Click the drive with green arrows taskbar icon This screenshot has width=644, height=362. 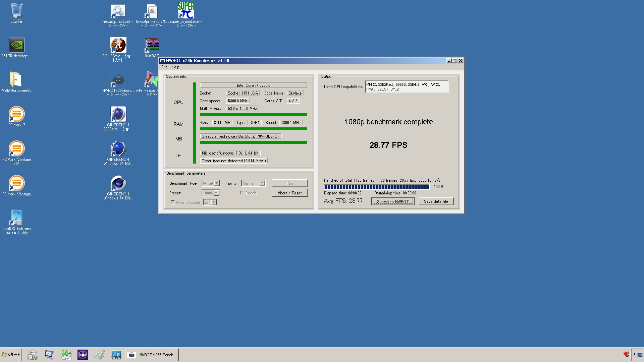click(66, 355)
